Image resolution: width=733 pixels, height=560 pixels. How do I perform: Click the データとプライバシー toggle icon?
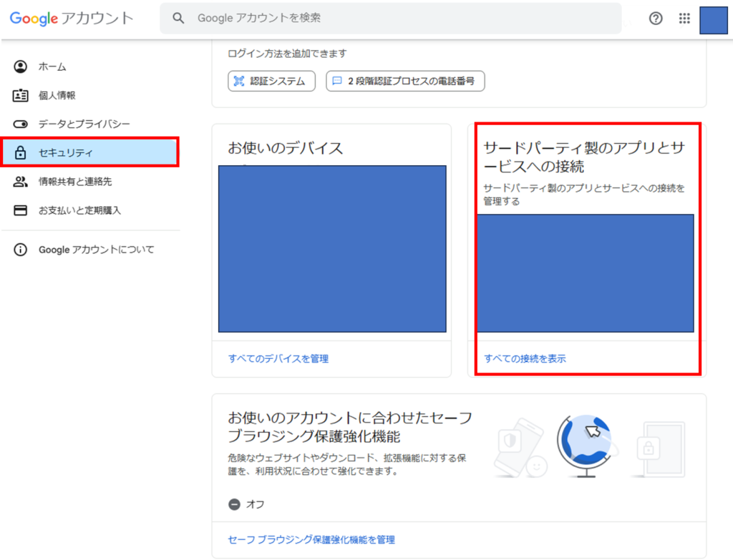coord(20,124)
